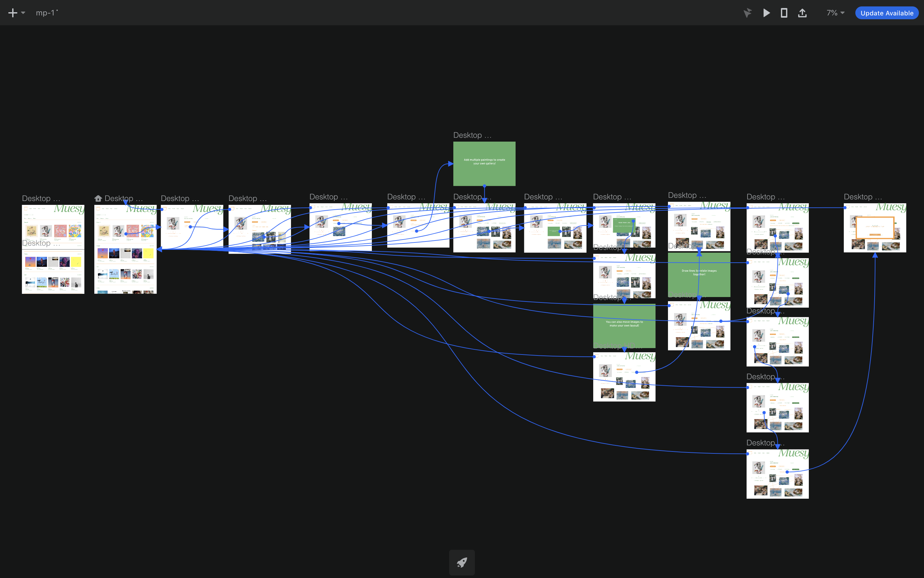Image resolution: width=924 pixels, height=578 pixels.
Task: Select the green 'Draw lines to relate images' artboard
Action: click(x=699, y=275)
